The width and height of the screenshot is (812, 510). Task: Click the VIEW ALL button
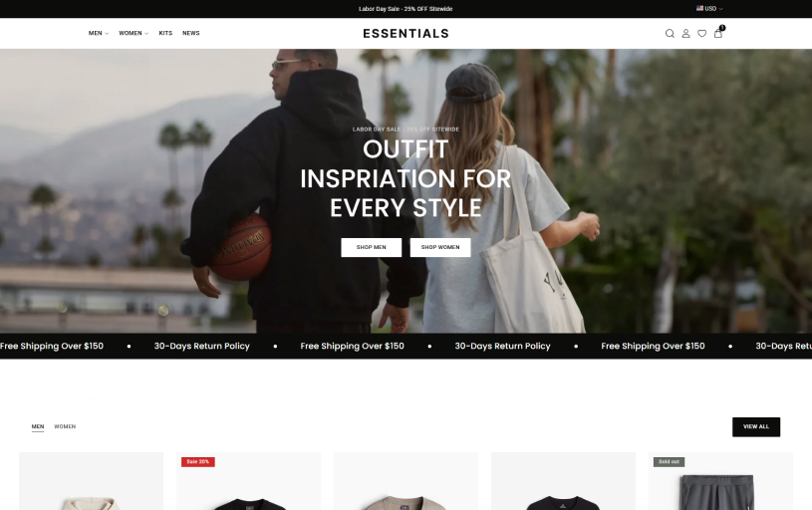(756, 427)
